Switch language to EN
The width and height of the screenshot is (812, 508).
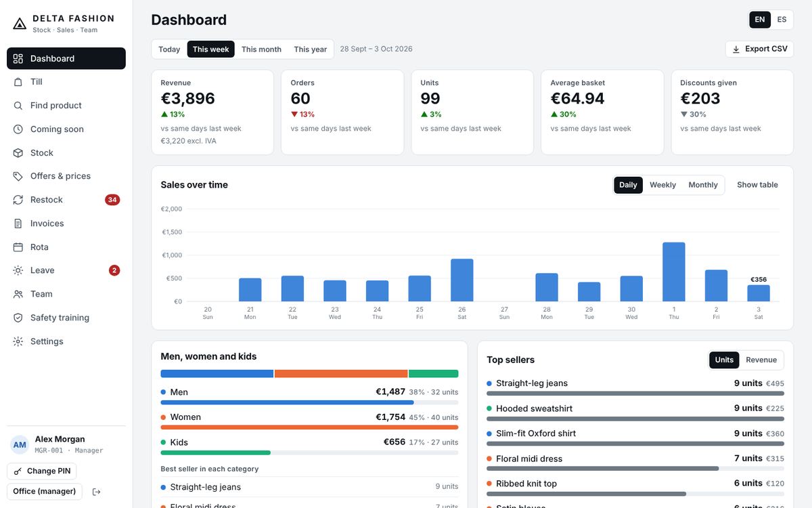(x=760, y=20)
